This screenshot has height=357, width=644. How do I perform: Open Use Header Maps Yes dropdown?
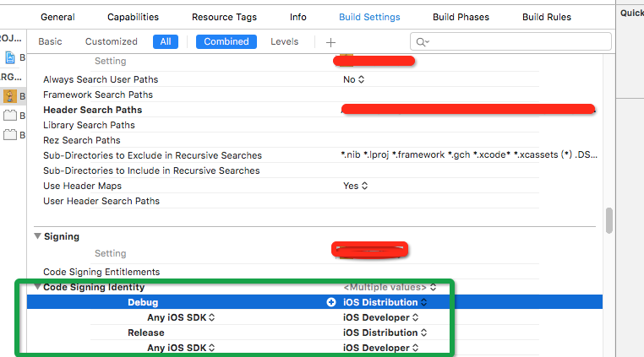[355, 186]
